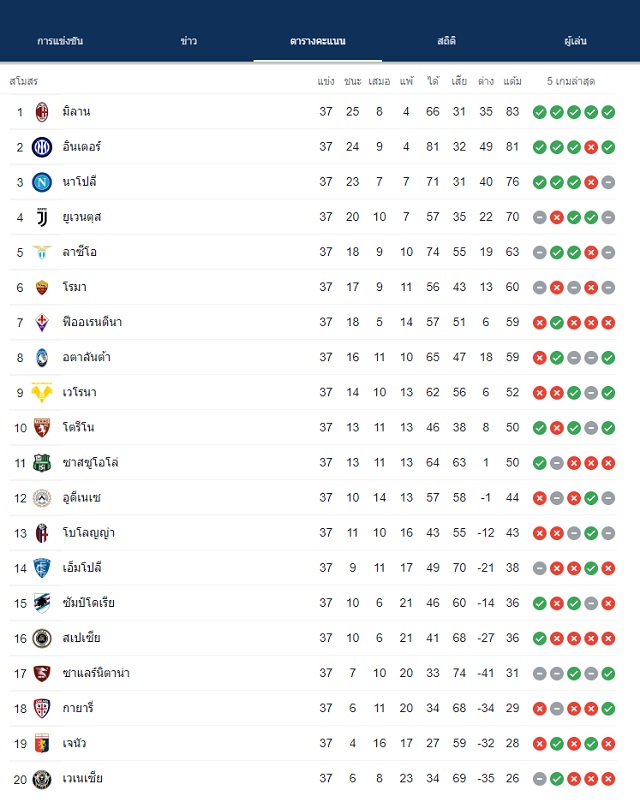The height and width of the screenshot is (802, 640).
Task: Click the Fiorentina club badge
Action: (42, 322)
